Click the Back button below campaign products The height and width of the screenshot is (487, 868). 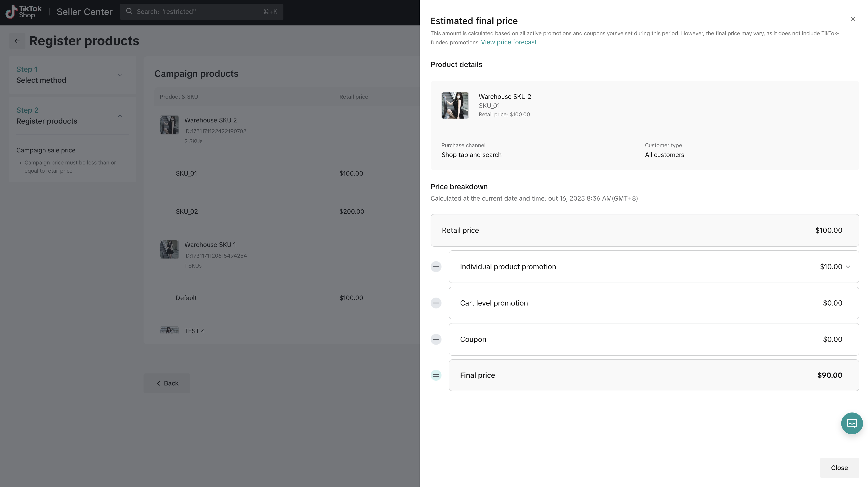(x=167, y=383)
